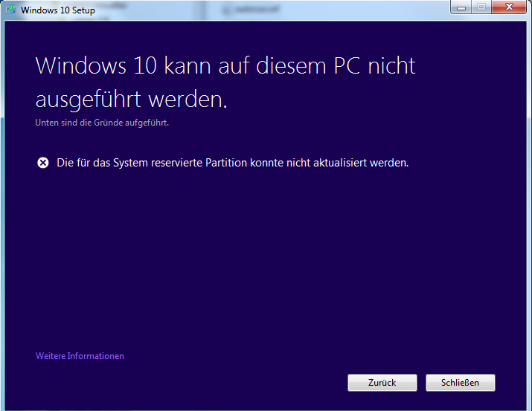Close the Windows 10 Setup window
Image resolution: width=532 pixels, height=411 pixels.
509,7
